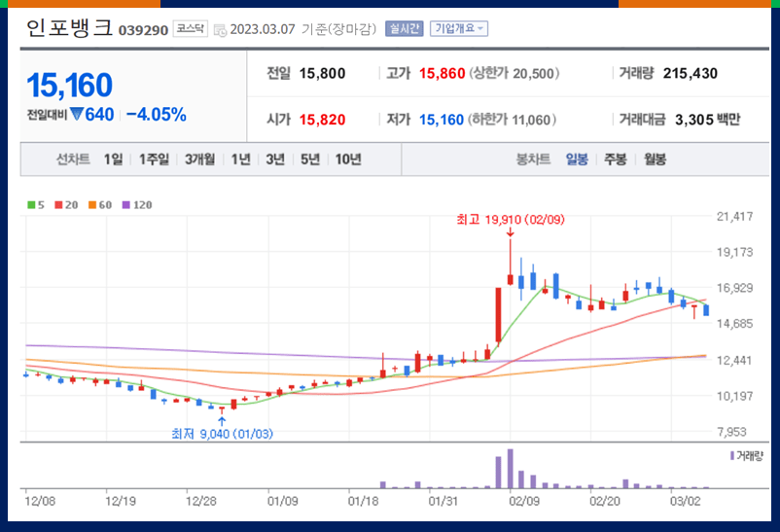Click the calendar icon next to date

pos(220,30)
